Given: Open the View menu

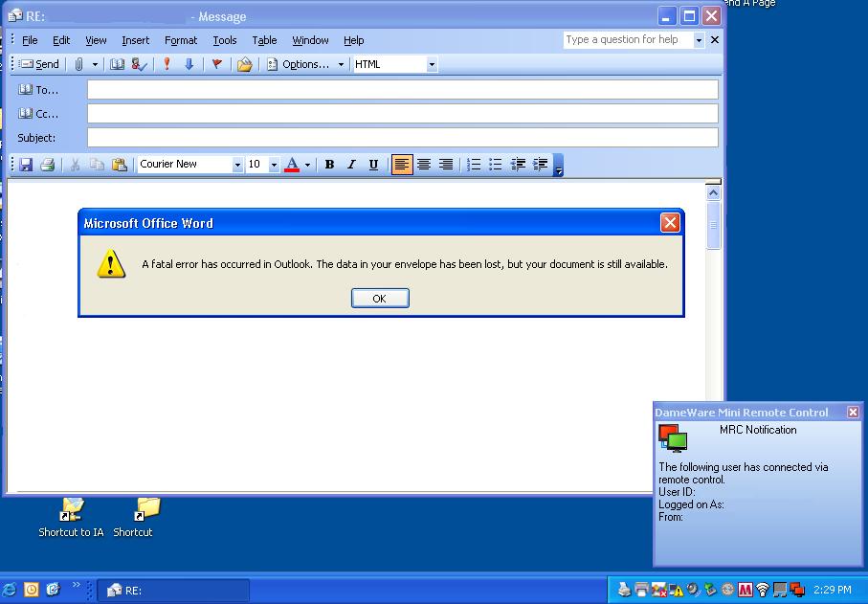Looking at the screenshot, I should 95,40.
